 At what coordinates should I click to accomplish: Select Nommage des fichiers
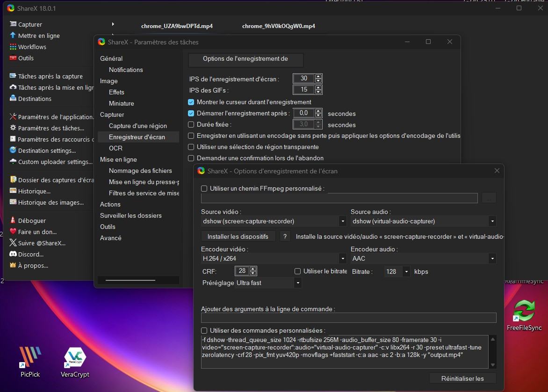[140, 171]
